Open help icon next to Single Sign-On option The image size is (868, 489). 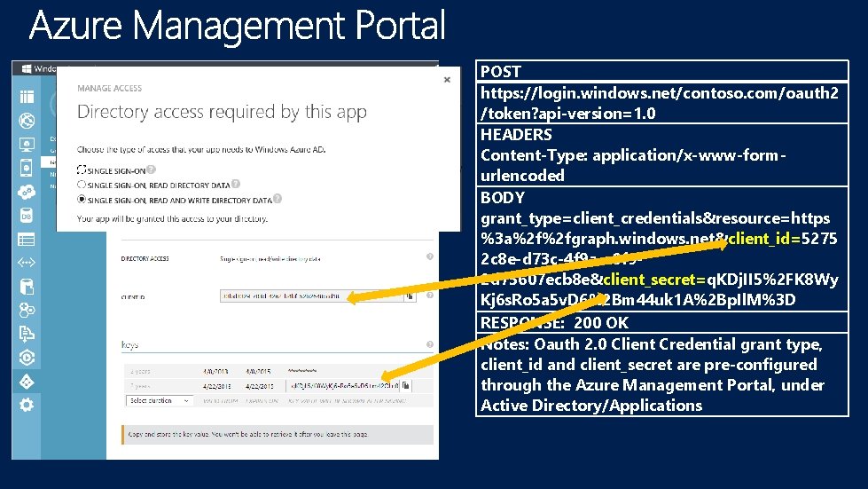151,170
